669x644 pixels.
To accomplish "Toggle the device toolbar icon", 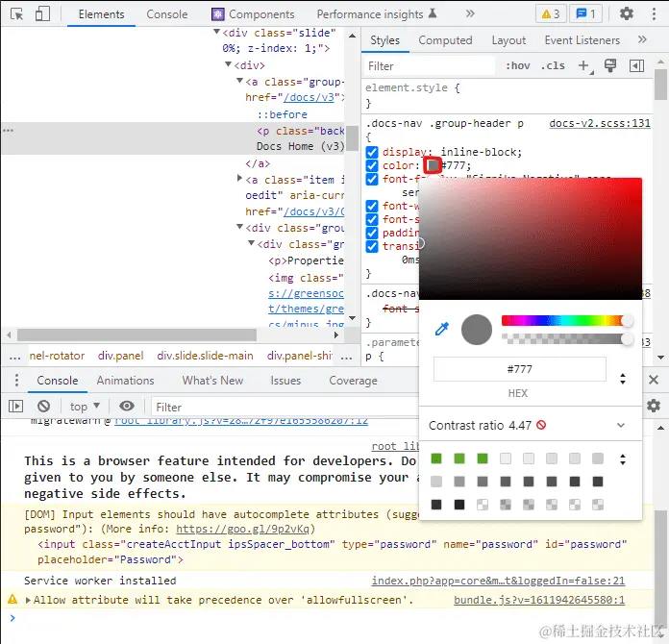I will [x=42, y=13].
